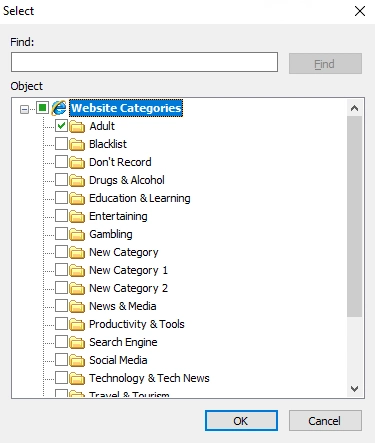This screenshot has height=443, width=375.
Task: Check the checkbox for the folder named exactly New Category
Action: (61, 252)
